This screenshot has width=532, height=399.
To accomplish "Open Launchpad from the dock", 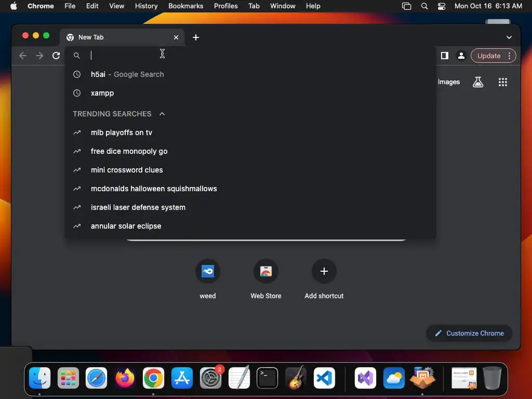I will 68,378.
